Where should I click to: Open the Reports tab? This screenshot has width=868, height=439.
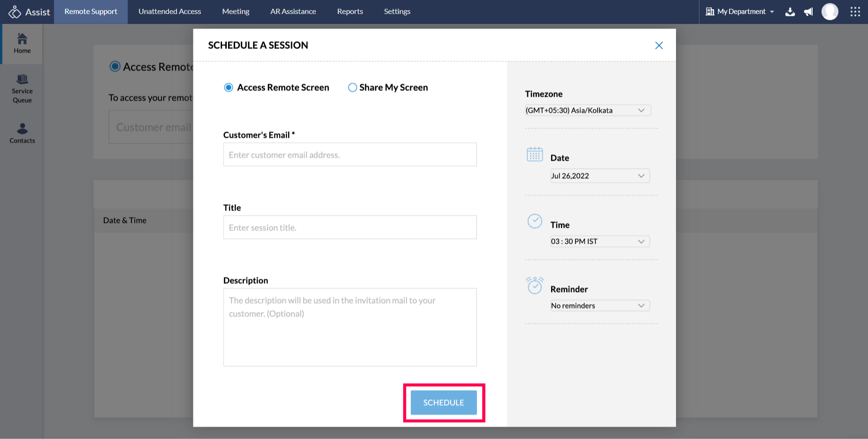coord(350,12)
